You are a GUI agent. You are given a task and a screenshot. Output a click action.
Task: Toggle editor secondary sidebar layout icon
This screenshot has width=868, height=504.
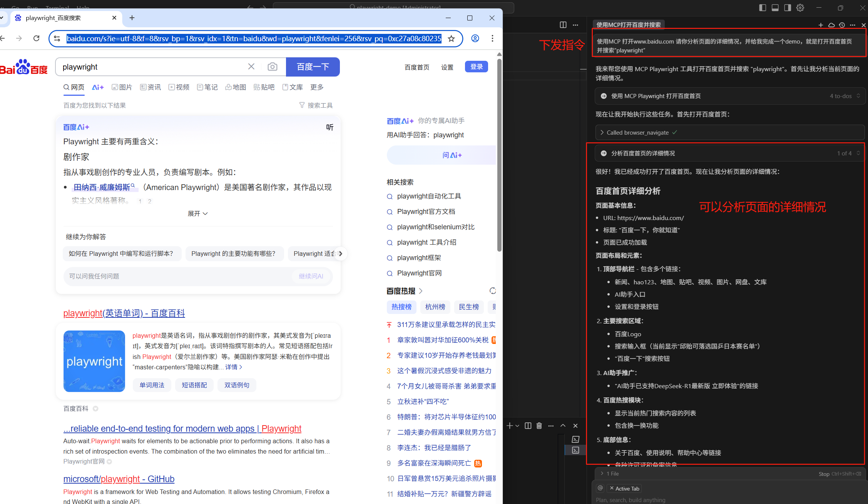click(788, 8)
